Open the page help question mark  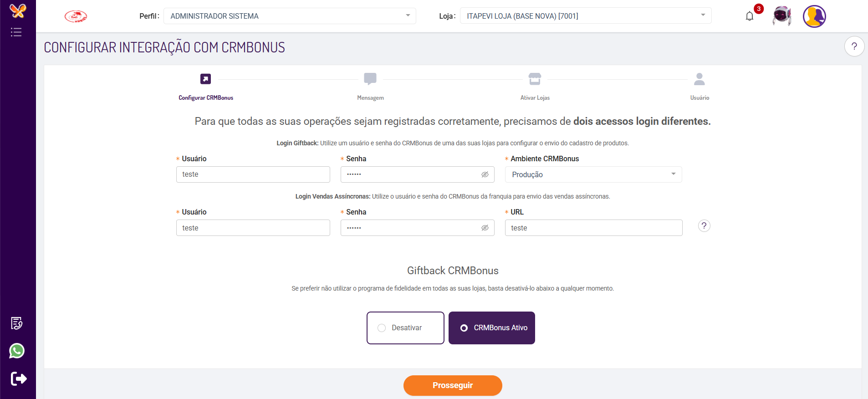coord(854,46)
